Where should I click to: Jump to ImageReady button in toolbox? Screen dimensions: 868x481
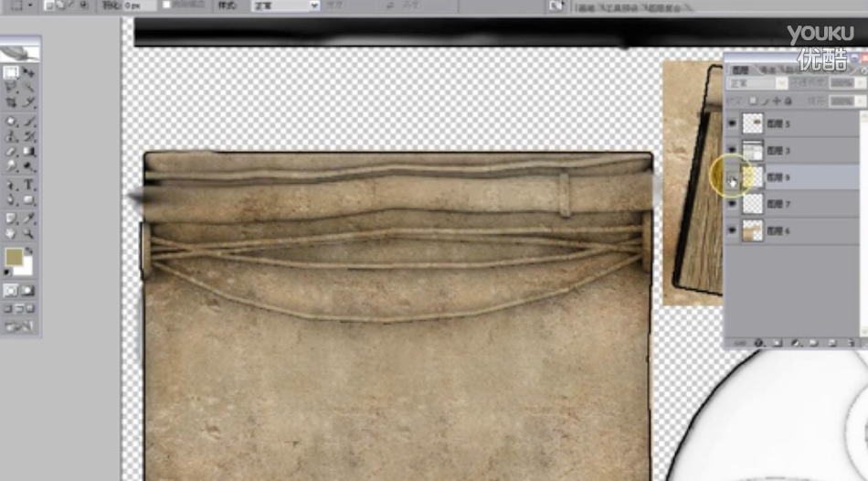pos(19,326)
